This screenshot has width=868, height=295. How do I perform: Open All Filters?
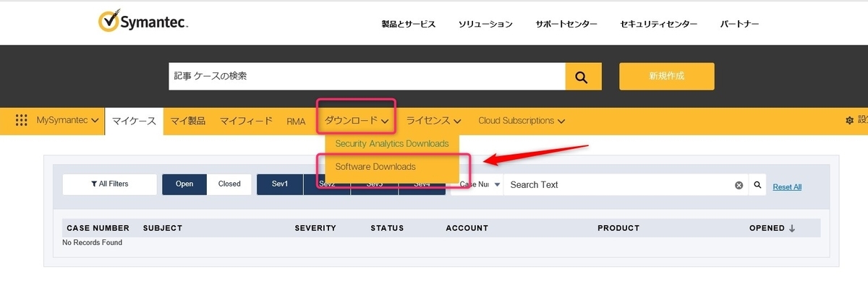point(110,184)
